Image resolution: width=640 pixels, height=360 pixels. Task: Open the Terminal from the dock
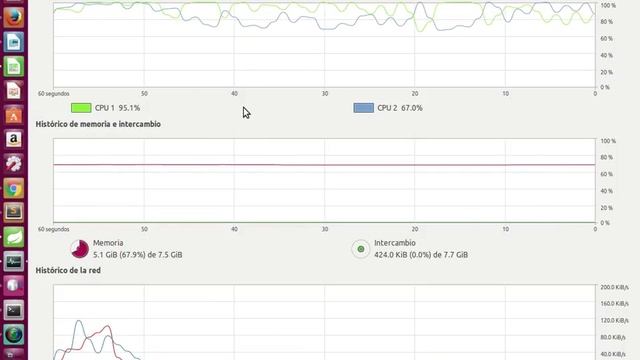coord(13,310)
